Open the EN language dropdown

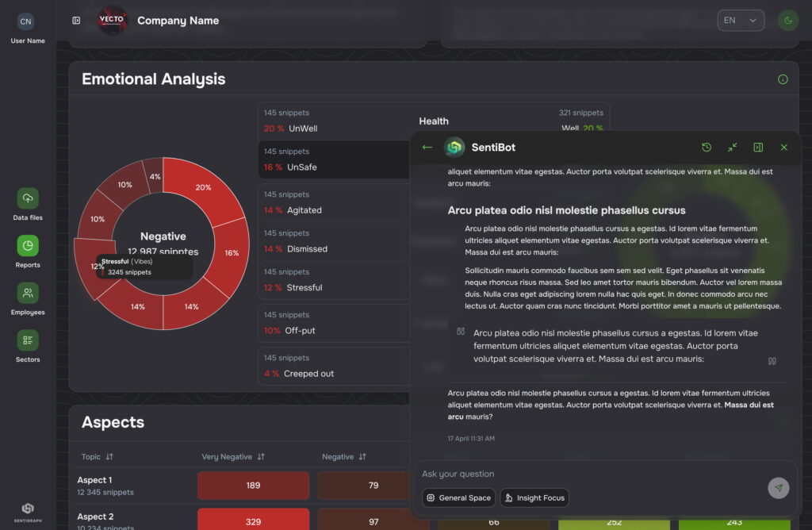(740, 21)
